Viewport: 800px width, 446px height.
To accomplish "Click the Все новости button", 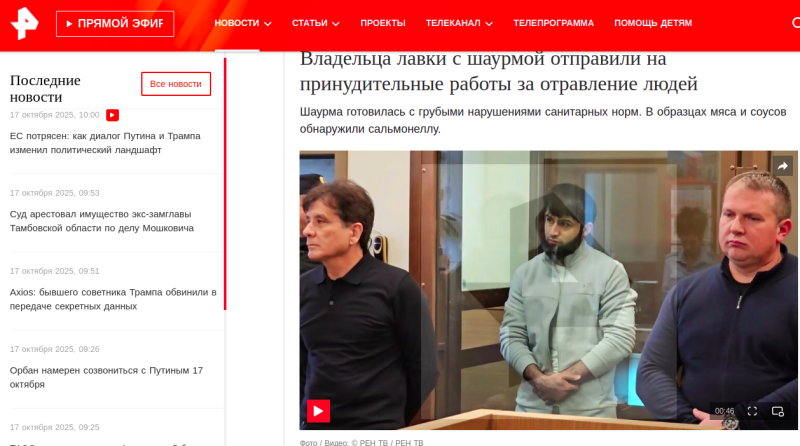I will click(x=176, y=84).
